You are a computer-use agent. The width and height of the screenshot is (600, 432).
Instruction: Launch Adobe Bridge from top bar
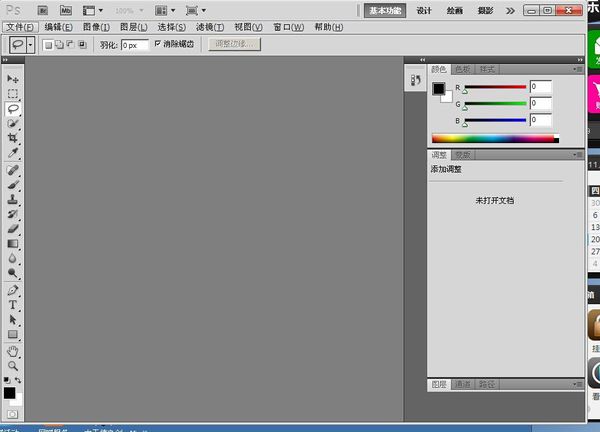pos(45,10)
